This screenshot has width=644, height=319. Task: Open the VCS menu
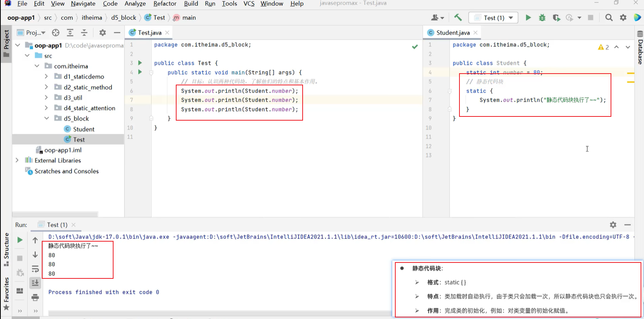pyautogui.click(x=249, y=3)
